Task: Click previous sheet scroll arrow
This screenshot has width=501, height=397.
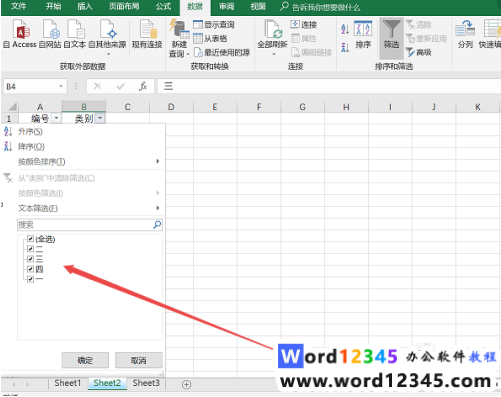Action: (x=14, y=384)
